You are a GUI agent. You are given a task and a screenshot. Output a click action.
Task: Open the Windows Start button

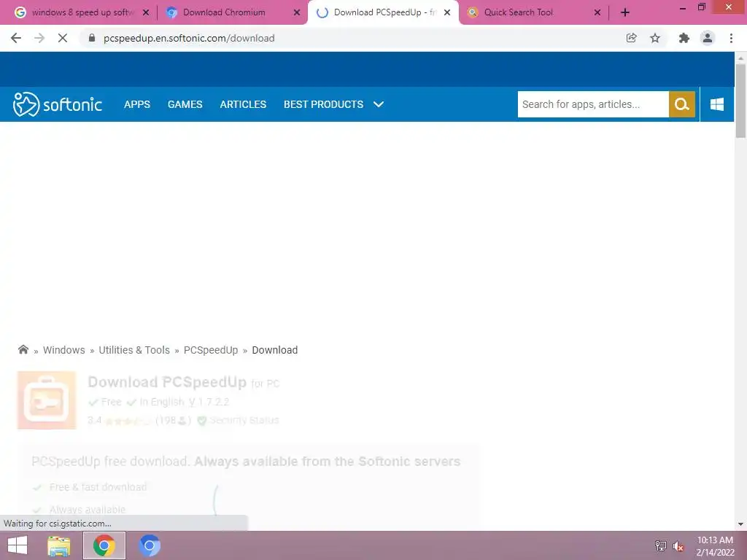18,545
